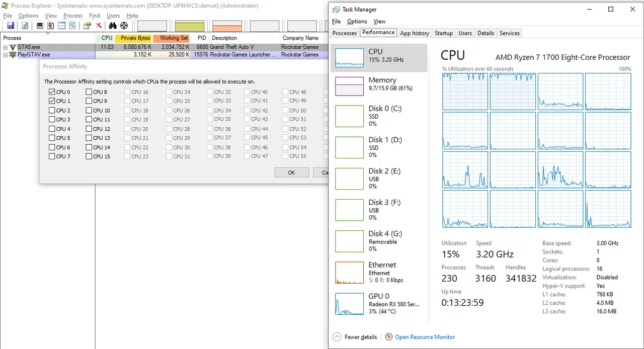This screenshot has width=644, height=349.
Task: Open process Properties toolbar icon
Action: tap(87, 26)
